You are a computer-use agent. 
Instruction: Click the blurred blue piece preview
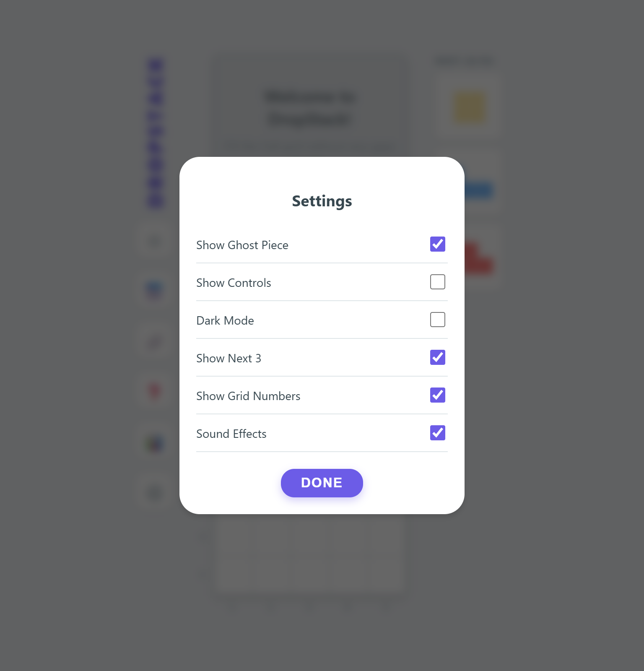pyautogui.click(x=478, y=190)
